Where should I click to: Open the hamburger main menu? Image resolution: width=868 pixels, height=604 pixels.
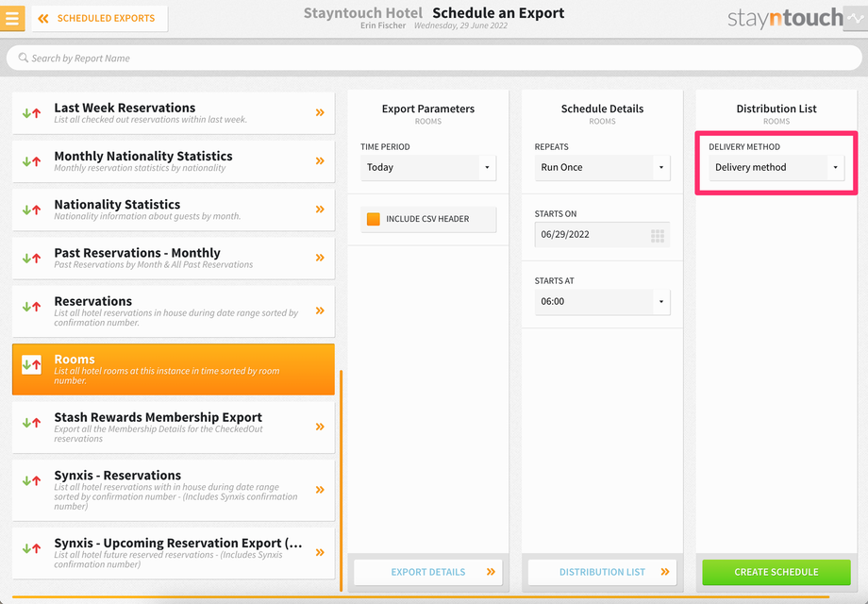tap(12, 18)
